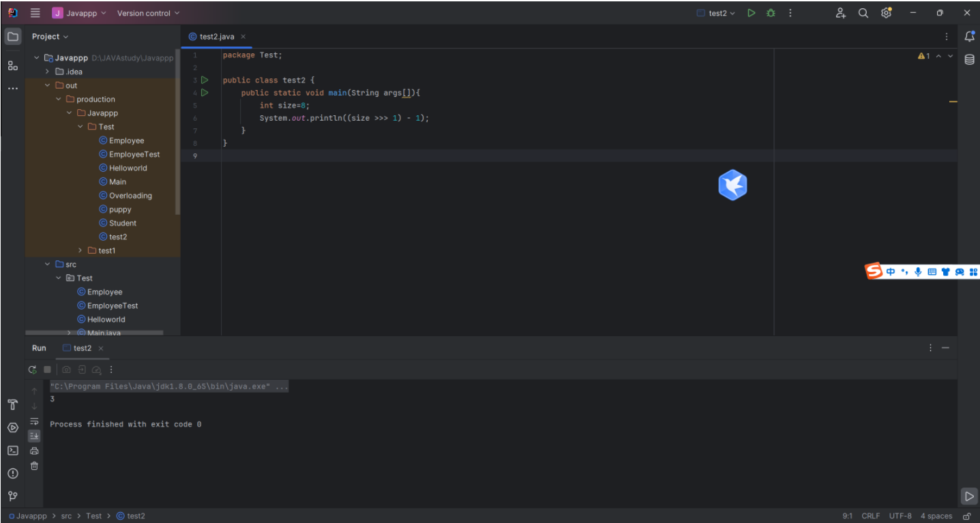
Task: Collapse the out folder in project tree
Action: [48, 85]
